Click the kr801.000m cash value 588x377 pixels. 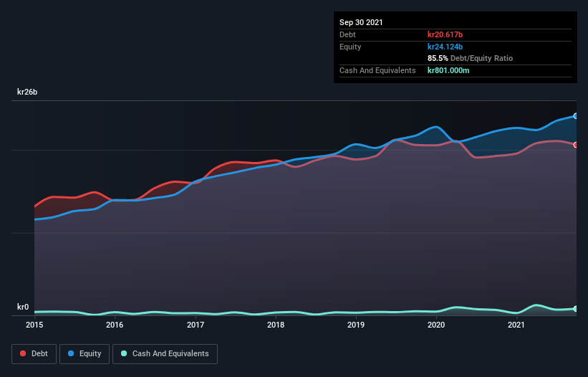pos(448,70)
